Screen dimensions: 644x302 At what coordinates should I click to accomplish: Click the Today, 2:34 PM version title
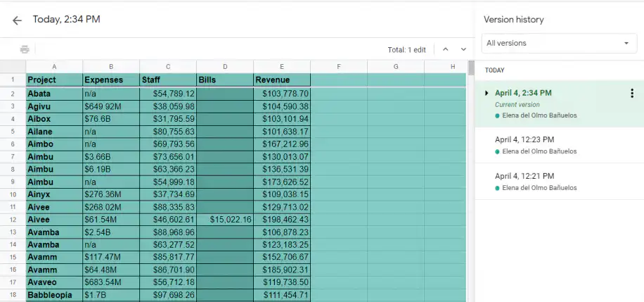click(67, 19)
